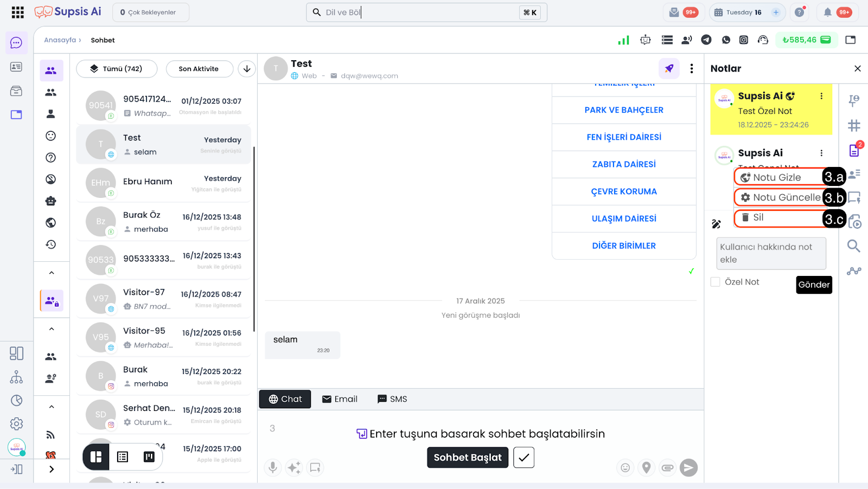Click the microphone icon in message composer
This screenshot has width=868, height=489.
(x=273, y=467)
